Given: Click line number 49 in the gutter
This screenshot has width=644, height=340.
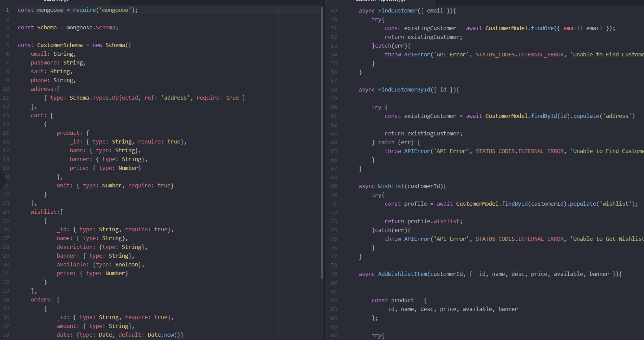Looking at the screenshot, I should click(x=334, y=10).
